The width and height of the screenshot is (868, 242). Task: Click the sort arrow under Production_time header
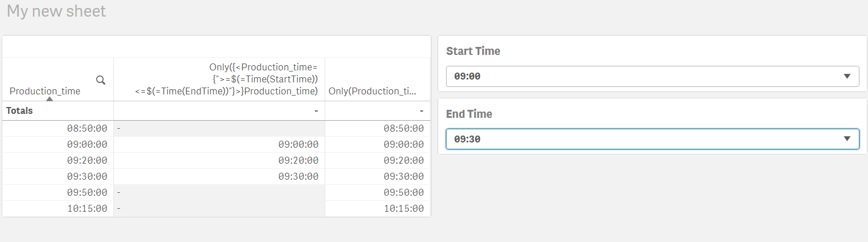(49, 99)
